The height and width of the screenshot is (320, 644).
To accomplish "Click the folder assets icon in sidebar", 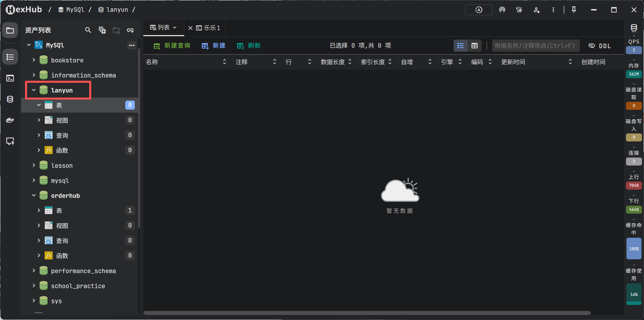I will [x=10, y=31].
